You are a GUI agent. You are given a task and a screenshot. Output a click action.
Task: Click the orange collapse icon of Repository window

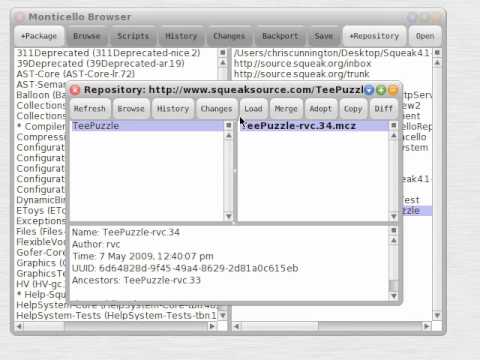[393, 90]
